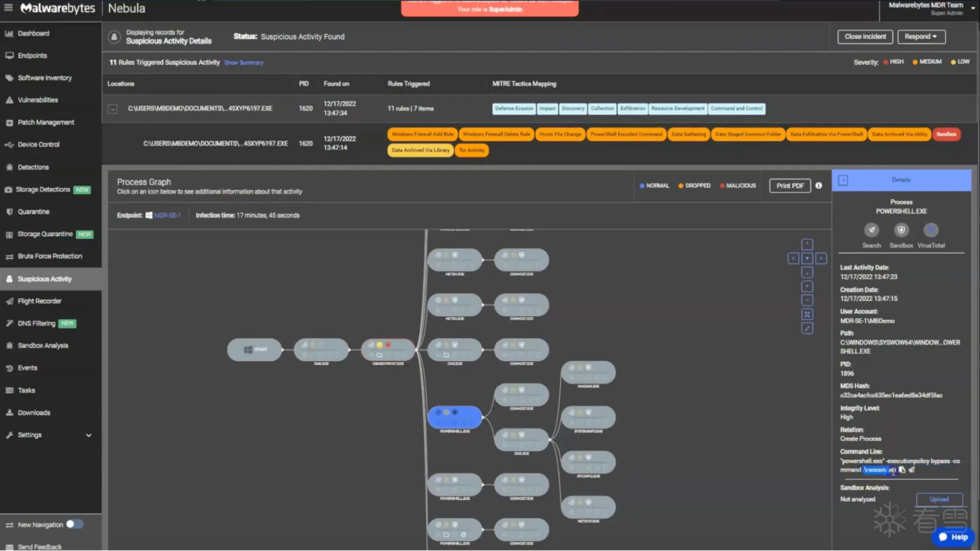The width and height of the screenshot is (980, 551).
Task: Click the Search icon in Details panel
Action: click(x=871, y=230)
